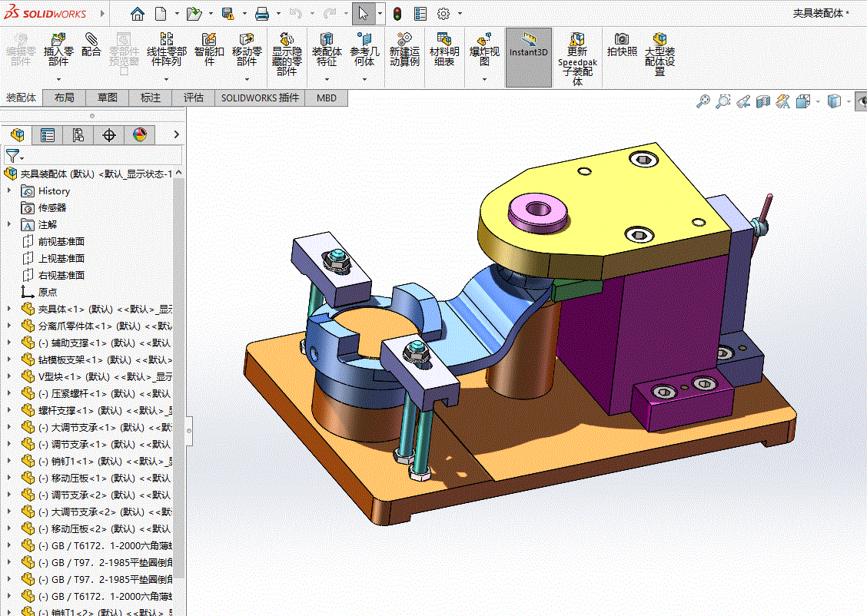Click Show Hidden Components (显示隐藏的零部件)
Screen dimensions: 867x616
pyautogui.click(x=287, y=55)
